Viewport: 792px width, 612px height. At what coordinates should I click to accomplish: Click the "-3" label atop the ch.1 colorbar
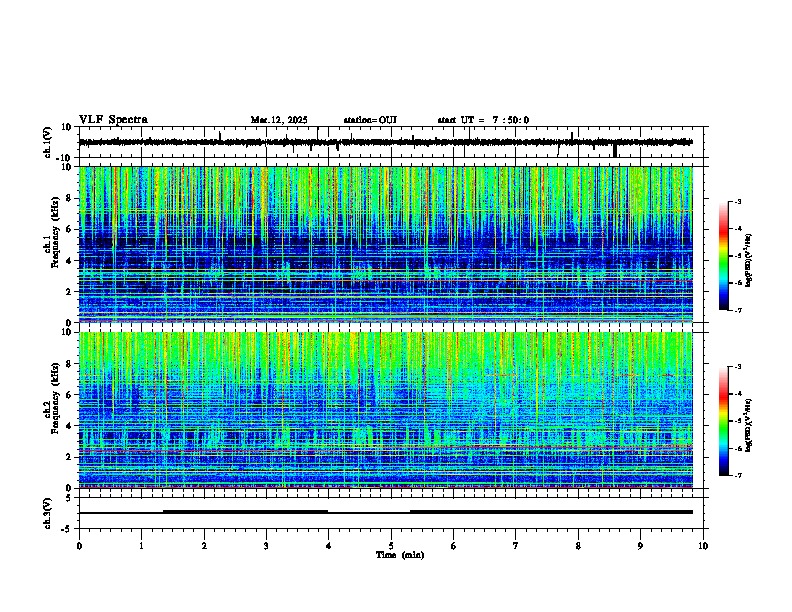(x=737, y=201)
